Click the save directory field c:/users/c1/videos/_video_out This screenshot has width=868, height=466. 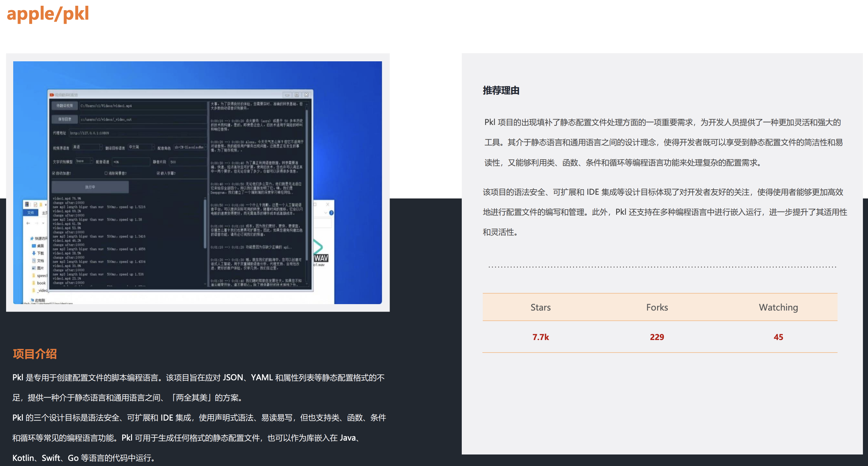tap(143, 119)
